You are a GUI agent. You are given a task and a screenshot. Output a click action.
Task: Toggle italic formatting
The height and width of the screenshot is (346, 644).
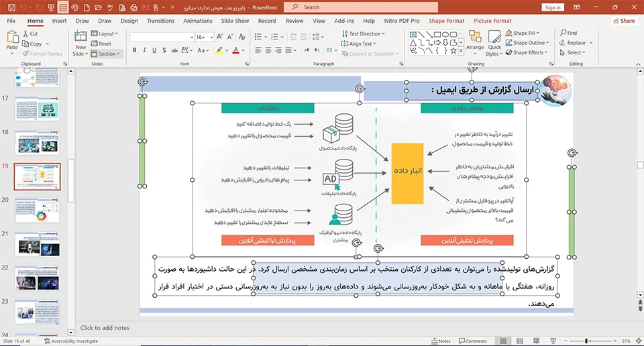(144, 50)
